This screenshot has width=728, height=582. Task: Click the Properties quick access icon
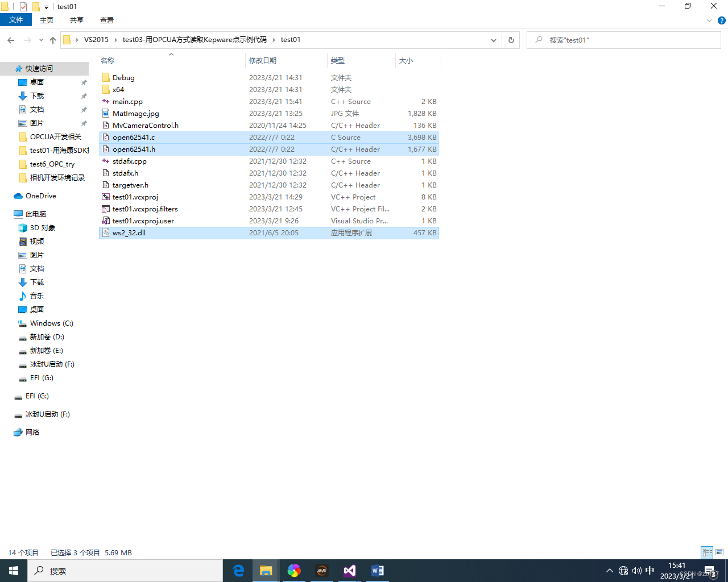click(23, 7)
